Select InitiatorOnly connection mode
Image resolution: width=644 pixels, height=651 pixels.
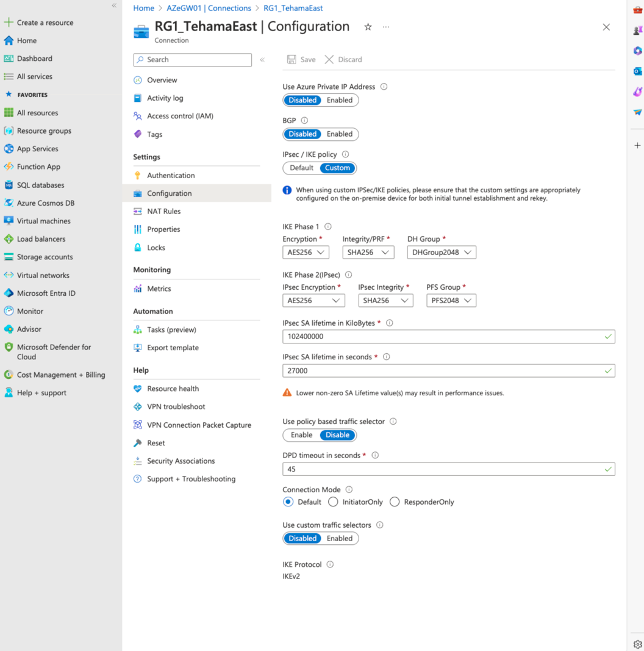click(x=333, y=502)
